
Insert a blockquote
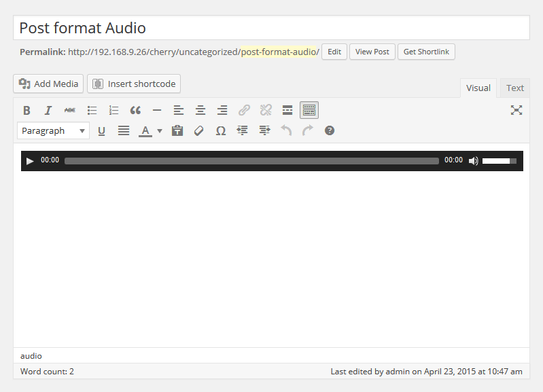point(135,110)
